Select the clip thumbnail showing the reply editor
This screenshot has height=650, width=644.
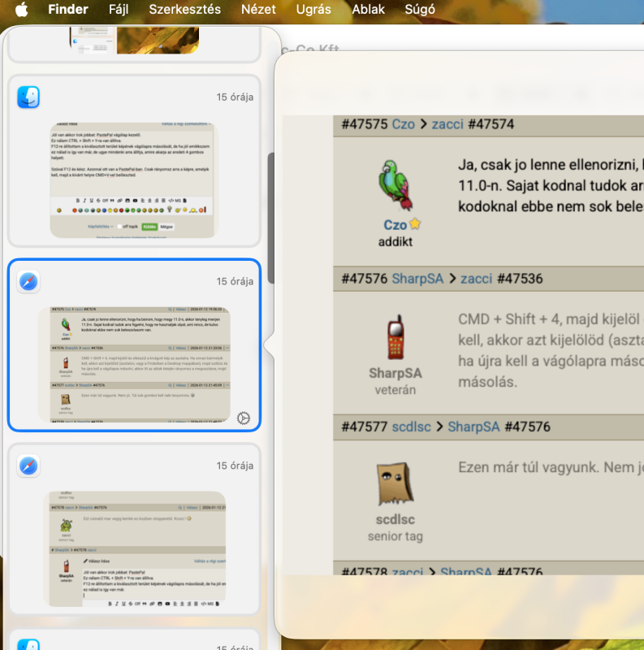pyautogui.click(x=134, y=549)
